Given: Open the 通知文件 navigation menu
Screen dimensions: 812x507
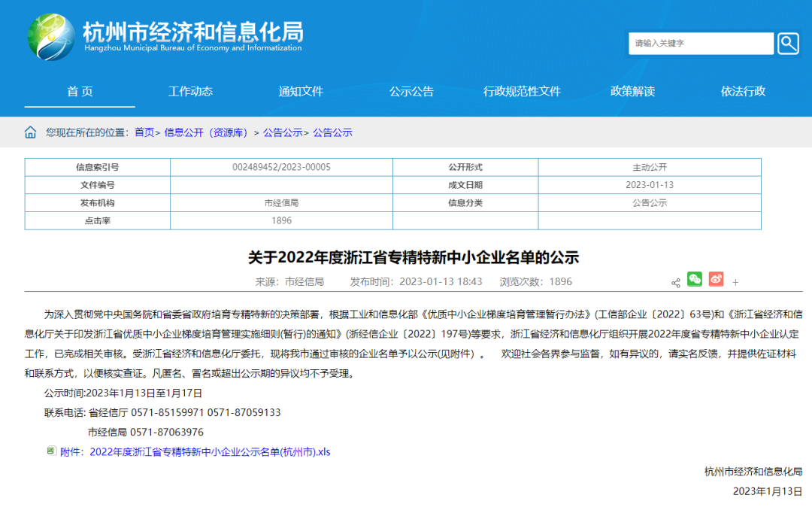Looking at the screenshot, I should point(301,91).
